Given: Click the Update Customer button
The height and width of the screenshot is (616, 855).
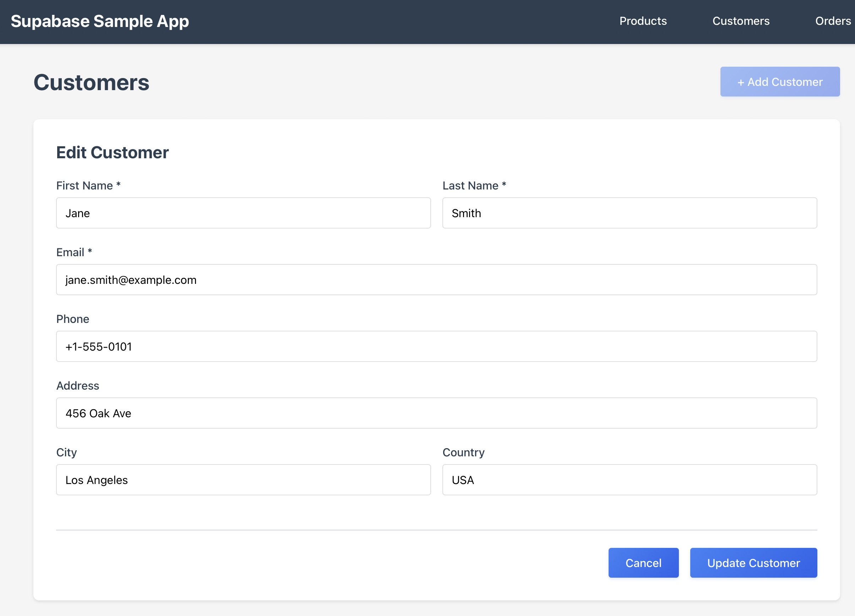Looking at the screenshot, I should coord(753,562).
